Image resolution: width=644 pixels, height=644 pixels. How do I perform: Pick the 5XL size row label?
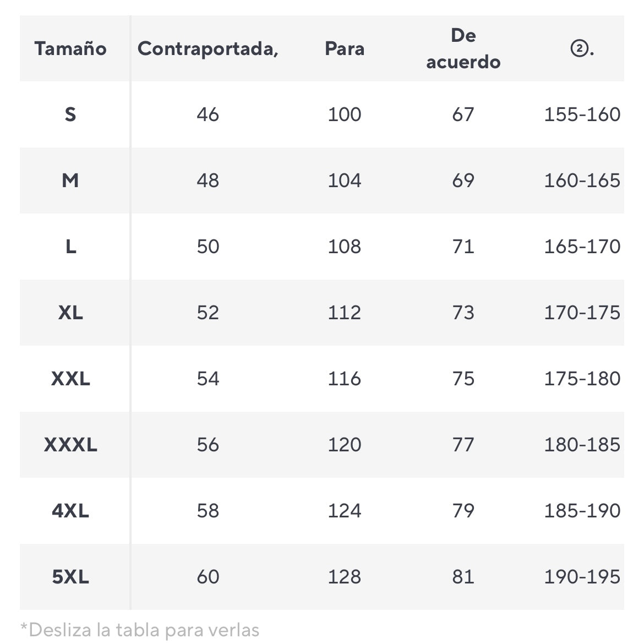[70, 577]
